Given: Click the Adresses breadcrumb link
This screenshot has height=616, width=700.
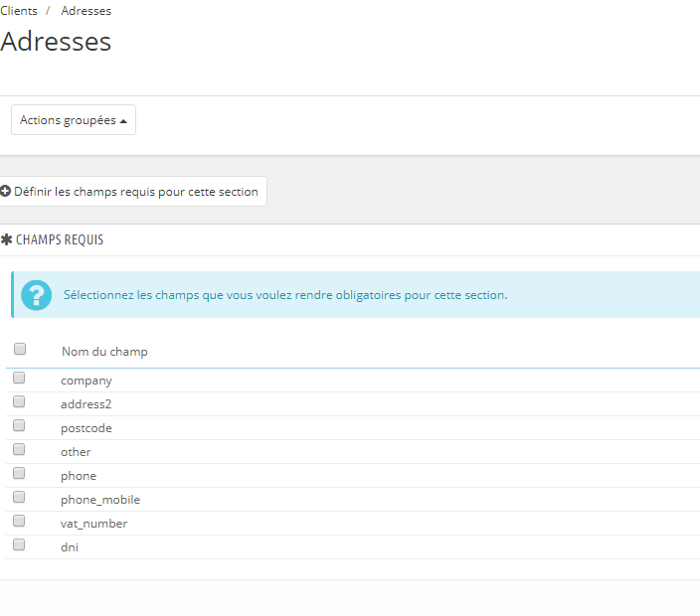Looking at the screenshot, I should pos(87,11).
